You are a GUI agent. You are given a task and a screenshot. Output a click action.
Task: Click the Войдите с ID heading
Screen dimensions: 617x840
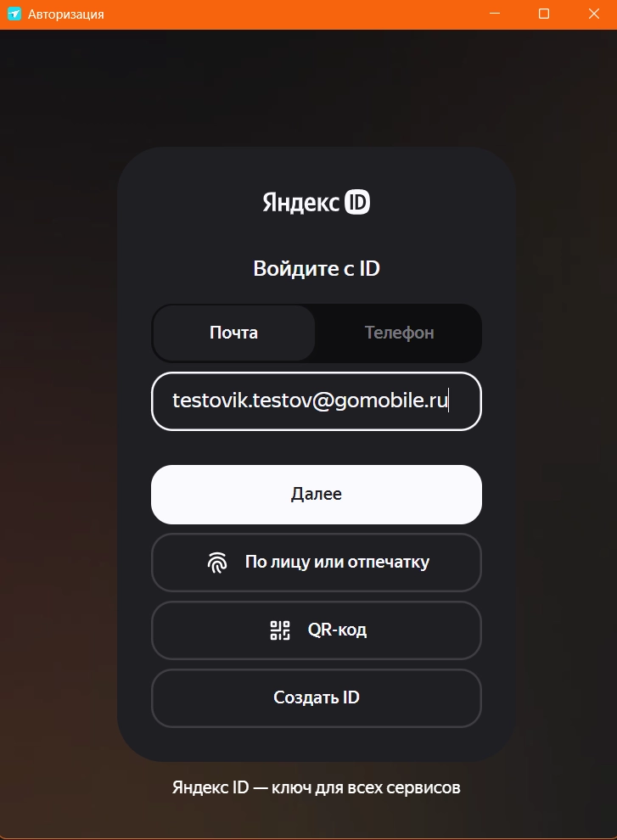click(317, 269)
